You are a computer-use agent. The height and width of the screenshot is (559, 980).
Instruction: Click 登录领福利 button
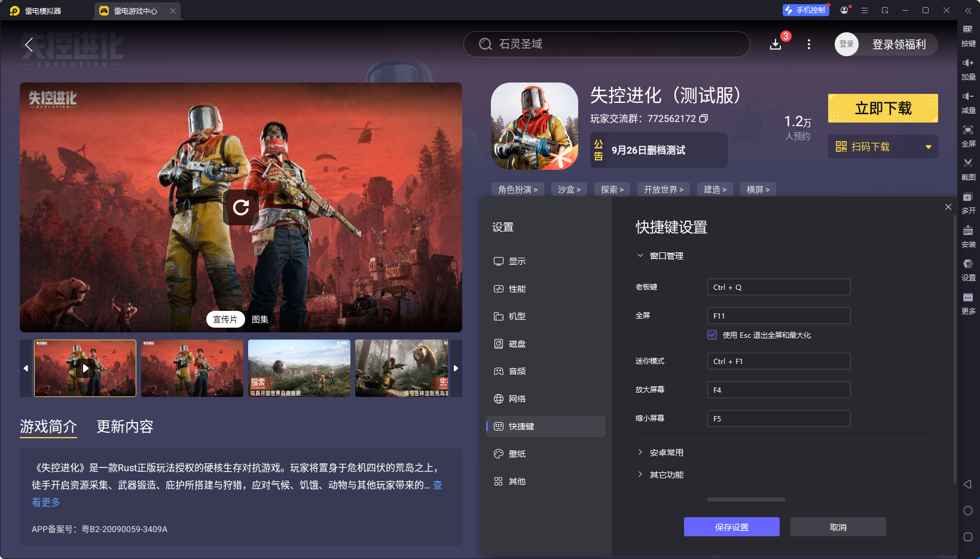[x=899, y=44]
